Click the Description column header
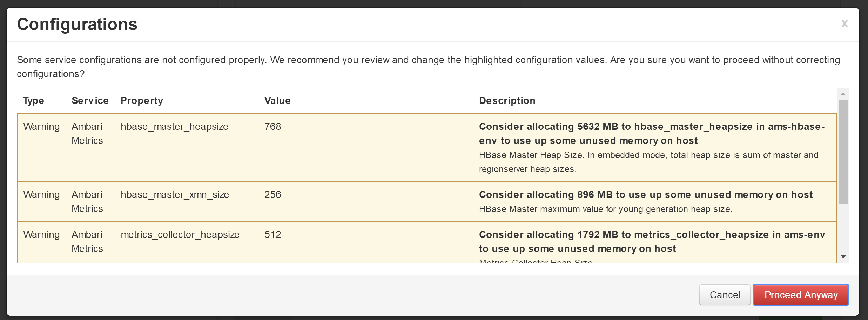 click(x=507, y=101)
